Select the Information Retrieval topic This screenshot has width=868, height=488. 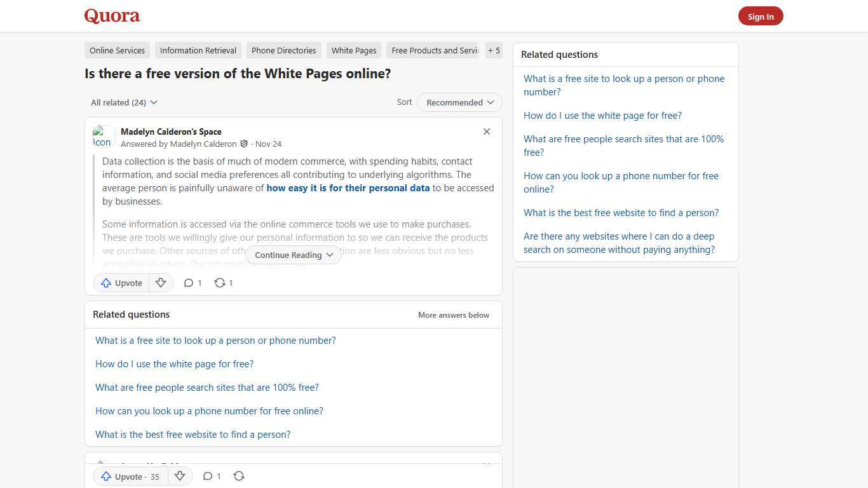pos(198,50)
